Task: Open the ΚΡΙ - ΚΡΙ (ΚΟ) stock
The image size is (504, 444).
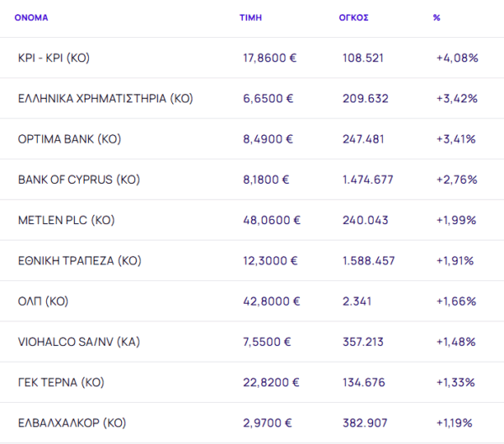Action: pos(54,58)
